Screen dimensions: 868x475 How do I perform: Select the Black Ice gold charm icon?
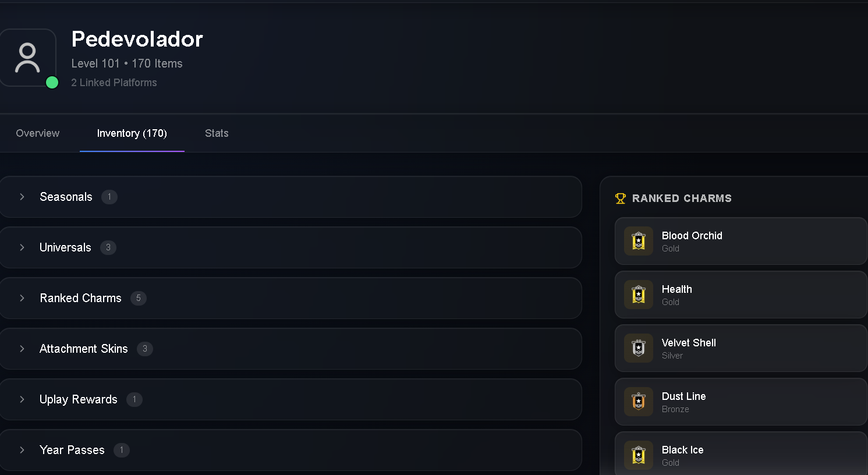pyautogui.click(x=639, y=455)
